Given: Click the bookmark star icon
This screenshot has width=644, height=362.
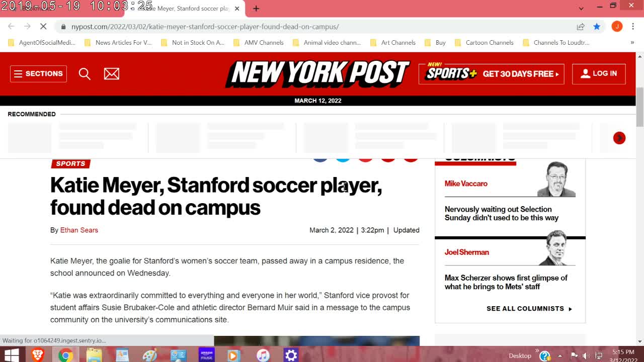Looking at the screenshot, I should pos(597,26).
